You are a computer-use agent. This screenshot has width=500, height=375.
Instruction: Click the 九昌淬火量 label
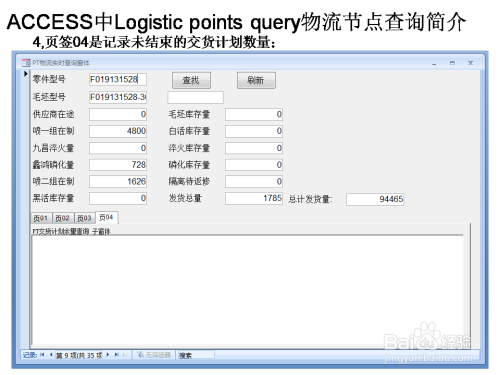click(x=53, y=148)
